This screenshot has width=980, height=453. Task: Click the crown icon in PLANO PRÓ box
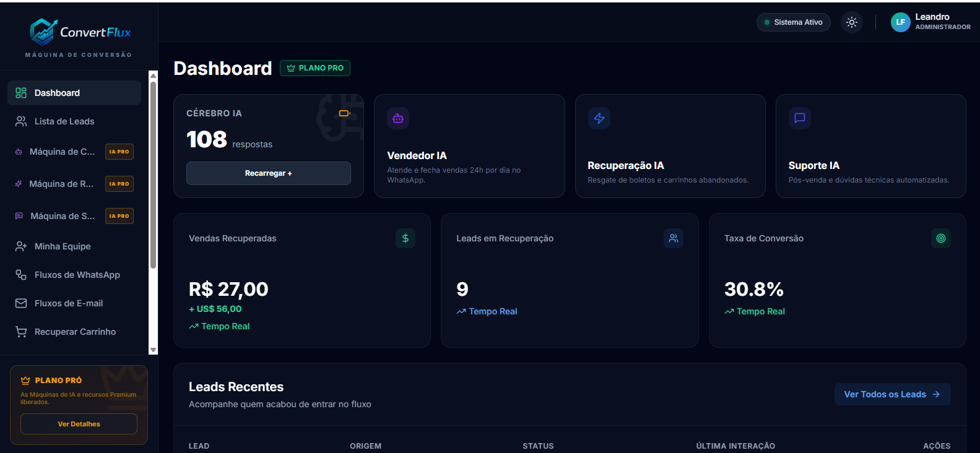pos(25,381)
